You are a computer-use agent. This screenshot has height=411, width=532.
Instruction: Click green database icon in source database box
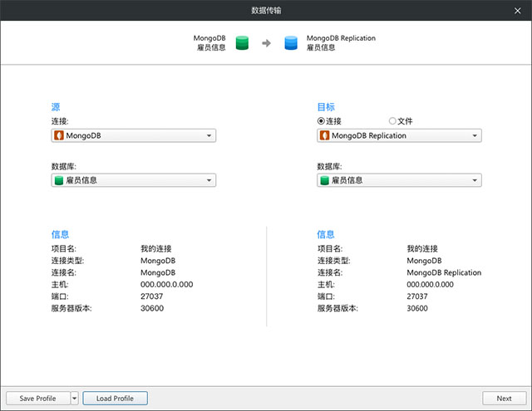tap(59, 180)
